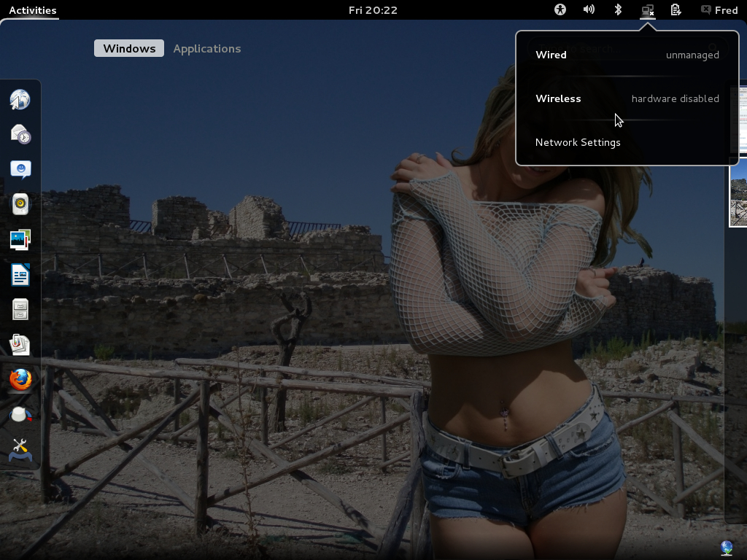The image size is (747, 560).
Task: Launch LibreOffice Writer from the dash
Action: click(x=20, y=275)
